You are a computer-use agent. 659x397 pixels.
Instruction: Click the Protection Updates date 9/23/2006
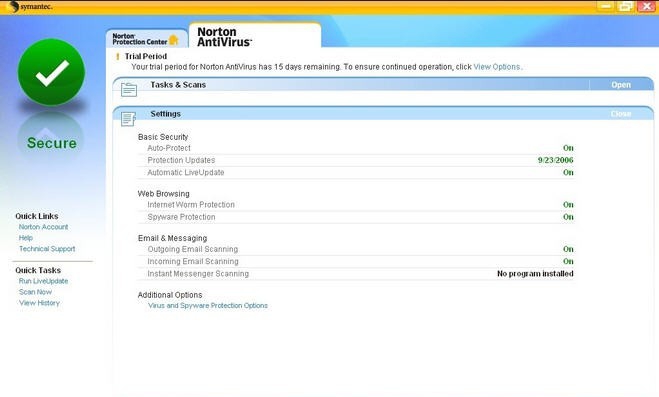pyautogui.click(x=556, y=160)
